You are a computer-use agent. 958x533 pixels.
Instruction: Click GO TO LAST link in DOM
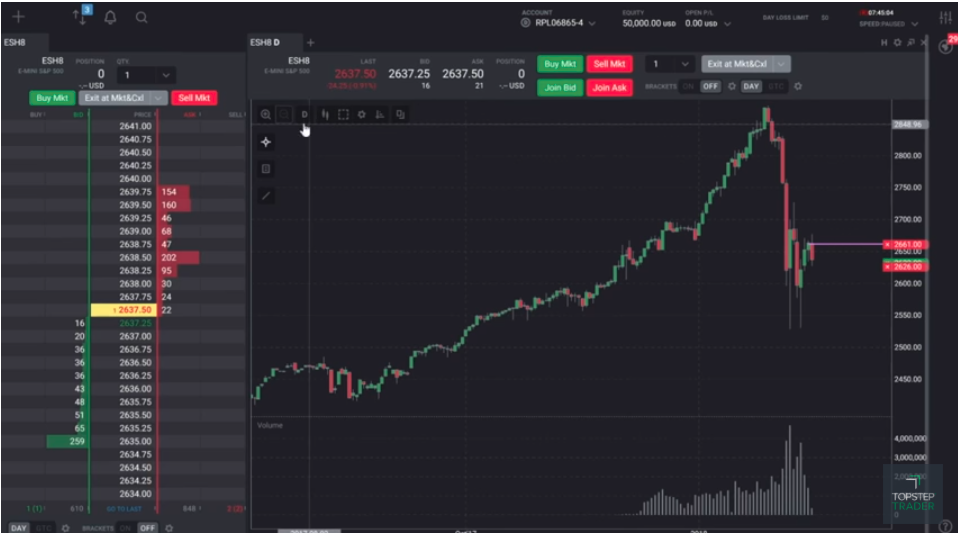click(124, 509)
